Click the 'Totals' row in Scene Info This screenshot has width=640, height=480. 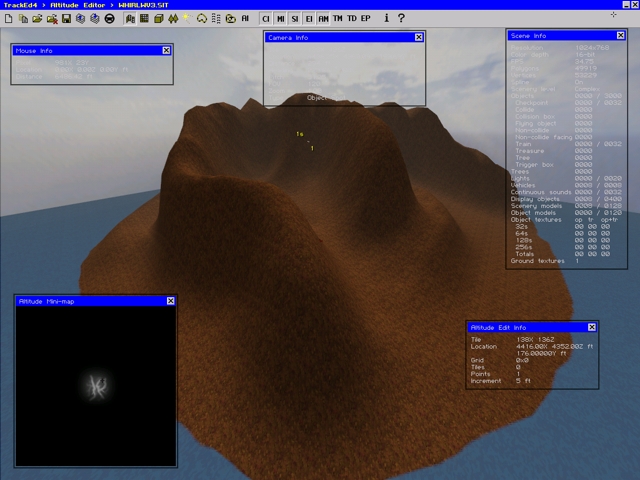click(562, 254)
